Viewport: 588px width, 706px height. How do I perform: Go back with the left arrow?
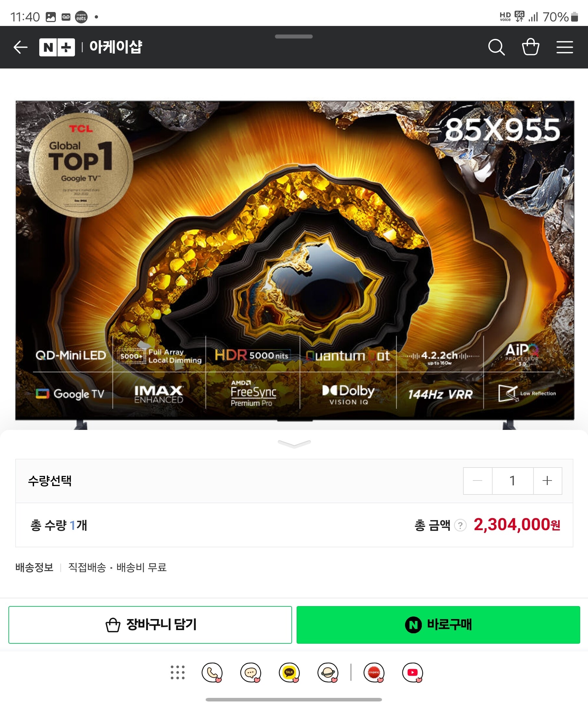(x=20, y=47)
